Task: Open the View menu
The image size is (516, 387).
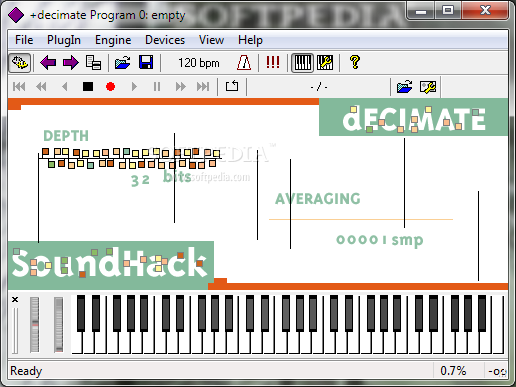Action: [211, 40]
